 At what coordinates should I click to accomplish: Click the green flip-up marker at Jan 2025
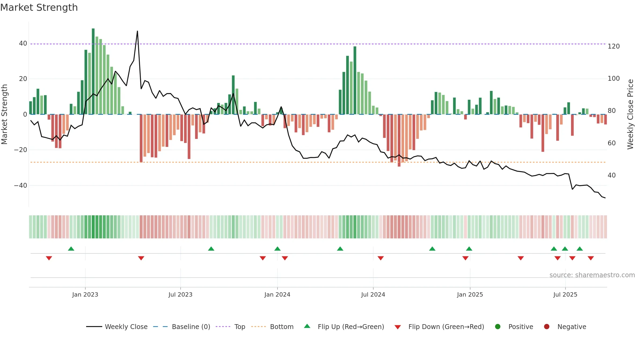coord(469,249)
